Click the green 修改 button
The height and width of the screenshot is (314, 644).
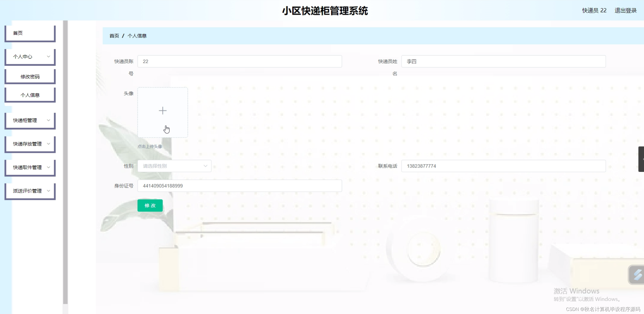pos(150,206)
